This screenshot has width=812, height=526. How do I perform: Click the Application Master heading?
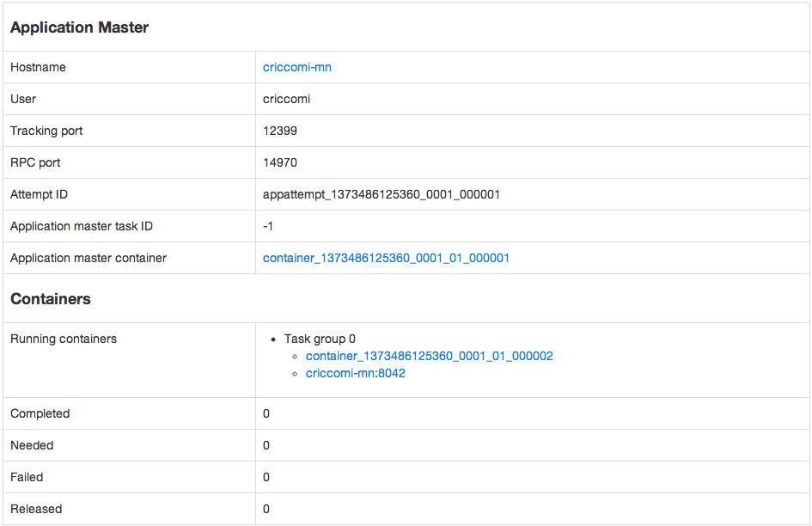(x=79, y=28)
